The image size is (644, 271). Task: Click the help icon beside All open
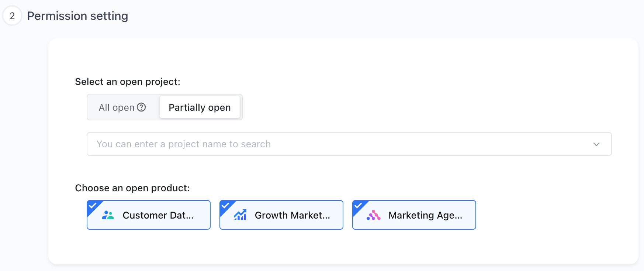[x=141, y=107]
